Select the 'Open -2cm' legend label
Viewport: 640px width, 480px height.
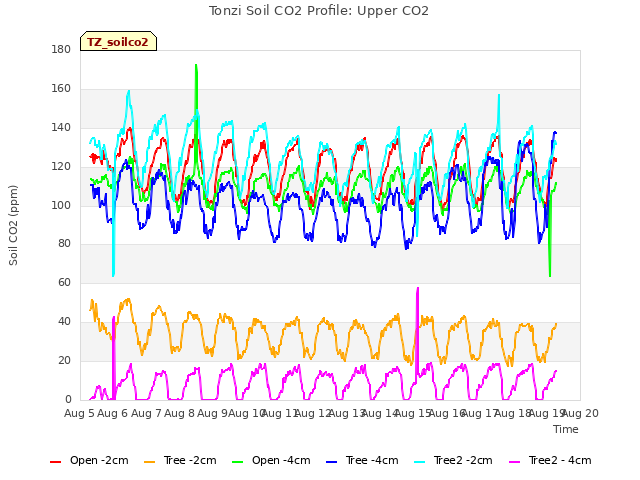coord(99,460)
